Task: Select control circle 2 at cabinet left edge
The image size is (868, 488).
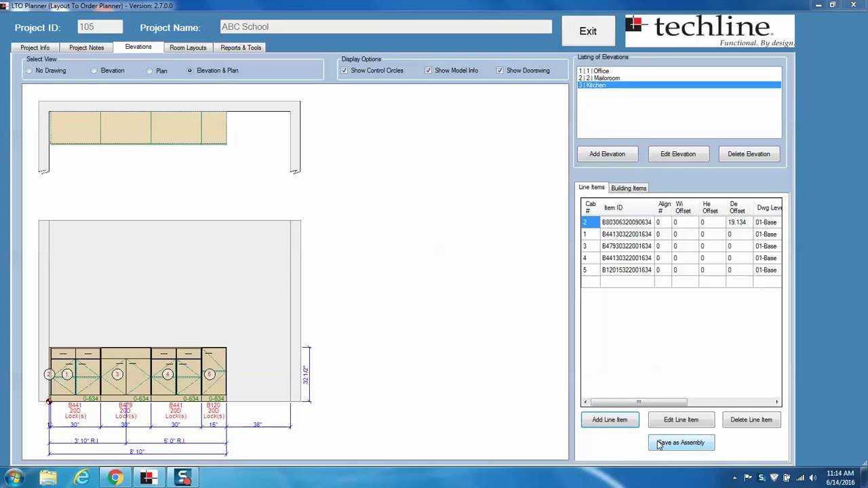Action: (48, 374)
